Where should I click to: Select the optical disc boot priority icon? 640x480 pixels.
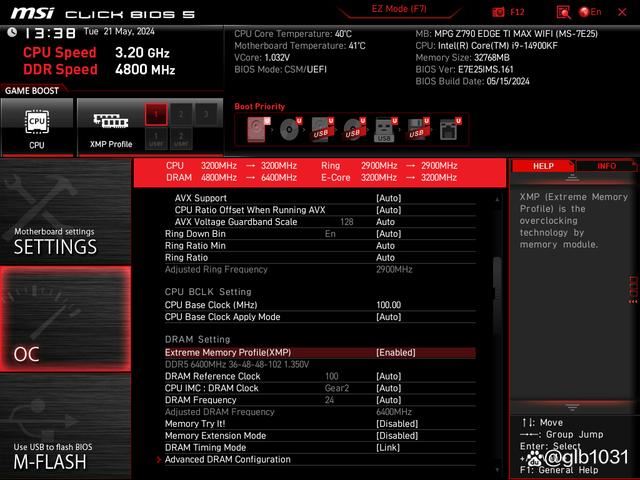tap(290, 129)
